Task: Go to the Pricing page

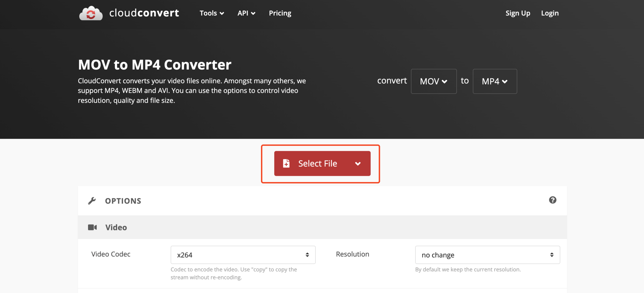Action: click(x=280, y=13)
